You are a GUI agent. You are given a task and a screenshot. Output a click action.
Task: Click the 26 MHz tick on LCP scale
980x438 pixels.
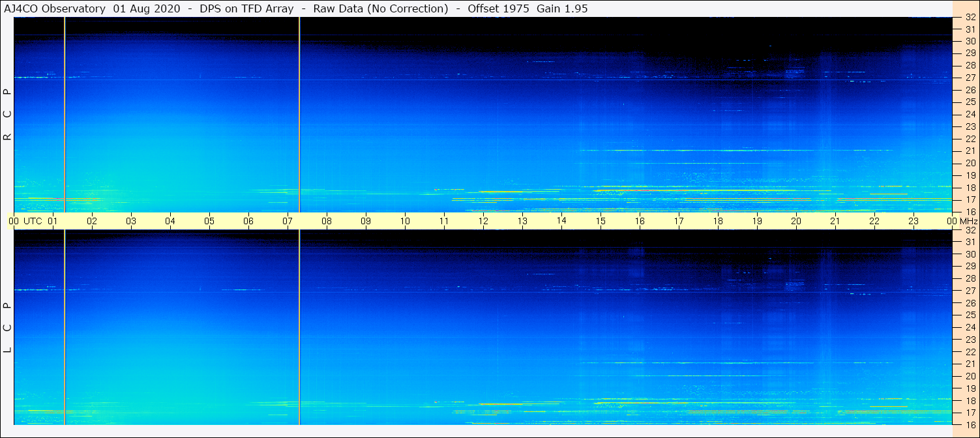[970, 303]
